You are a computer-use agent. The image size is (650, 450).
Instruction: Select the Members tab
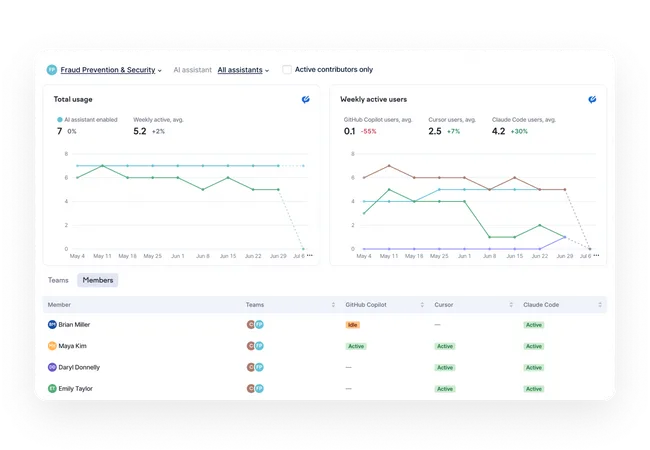point(98,280)
